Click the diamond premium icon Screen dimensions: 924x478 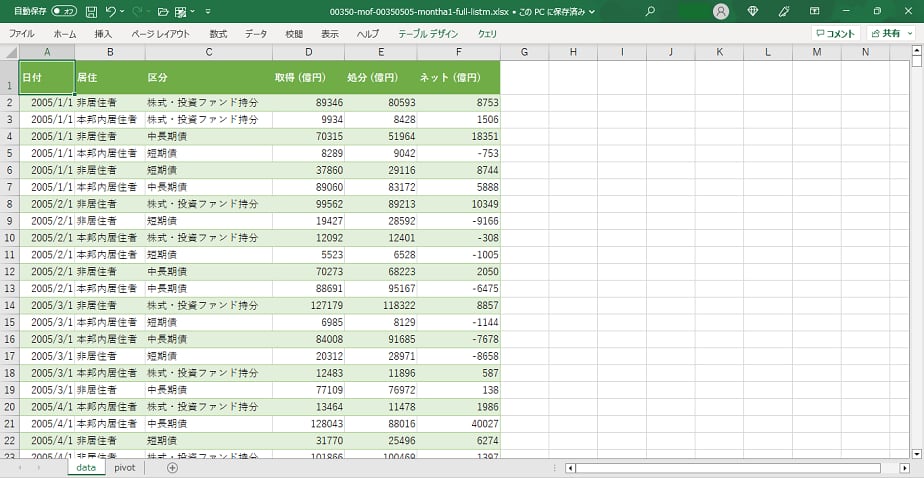point(753,11)
